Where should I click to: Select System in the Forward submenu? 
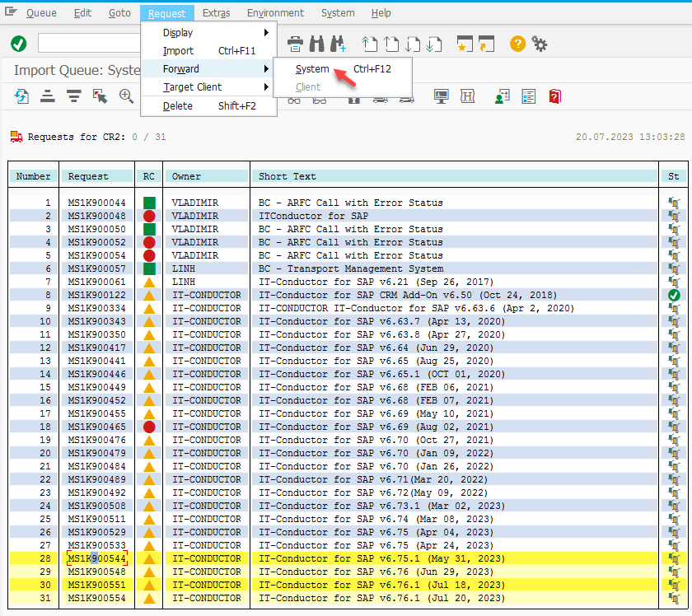pyautogui.click(x=343, y=69)
